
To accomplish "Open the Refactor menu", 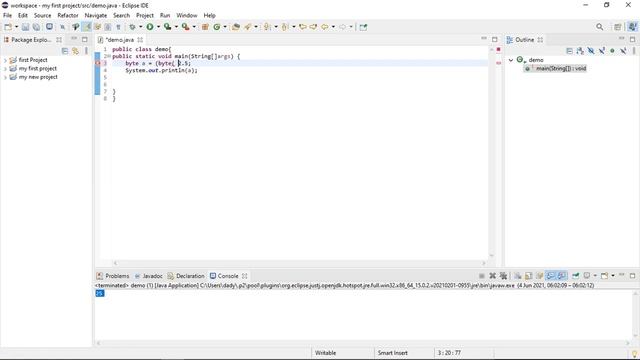I will coord(68,15).
